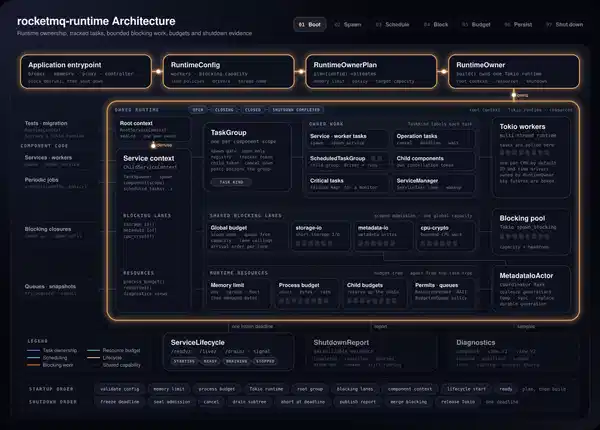The height and width of the screenshot is (430, 600).
Task: Select the Process budget card
Action: pos(307,294)
